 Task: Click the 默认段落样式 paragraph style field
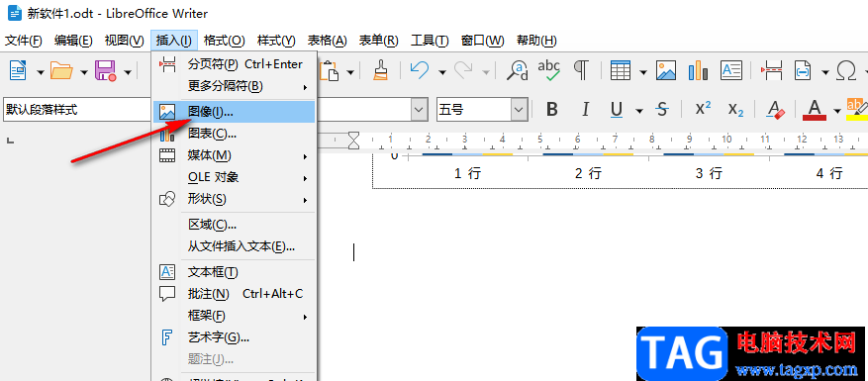(x=77, y=110)
